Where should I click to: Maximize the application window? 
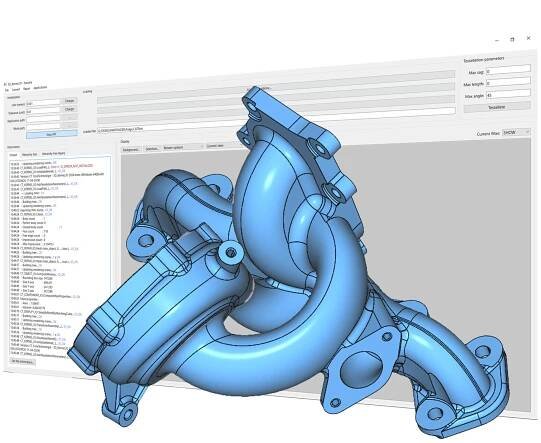click(513, 39)
